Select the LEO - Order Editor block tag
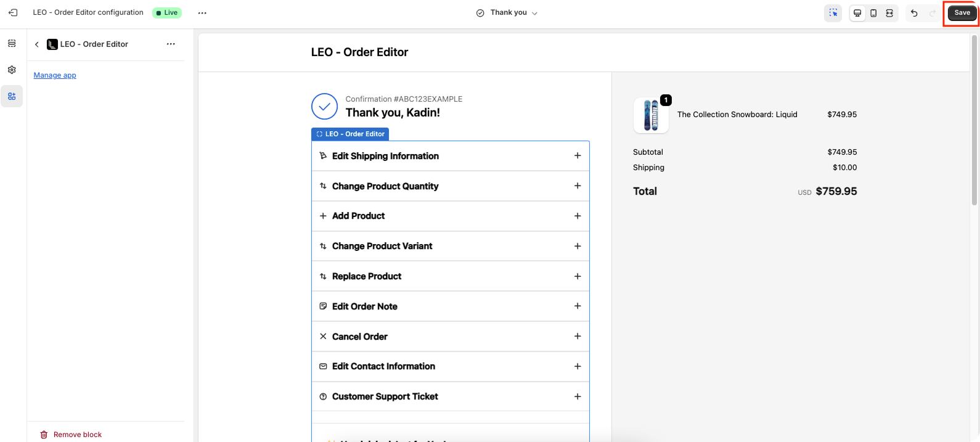Viewport: 980px width, 442px height. click(350, 134)
